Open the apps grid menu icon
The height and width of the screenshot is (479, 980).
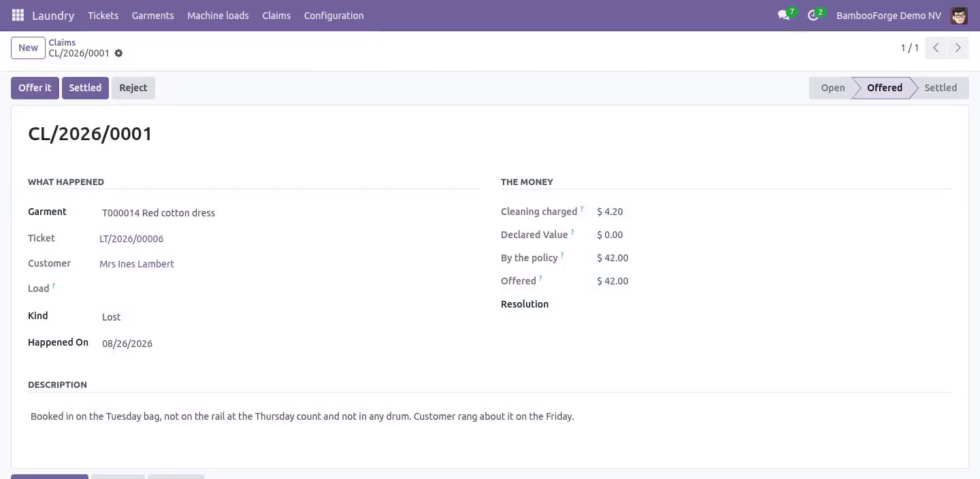(18, 15)
